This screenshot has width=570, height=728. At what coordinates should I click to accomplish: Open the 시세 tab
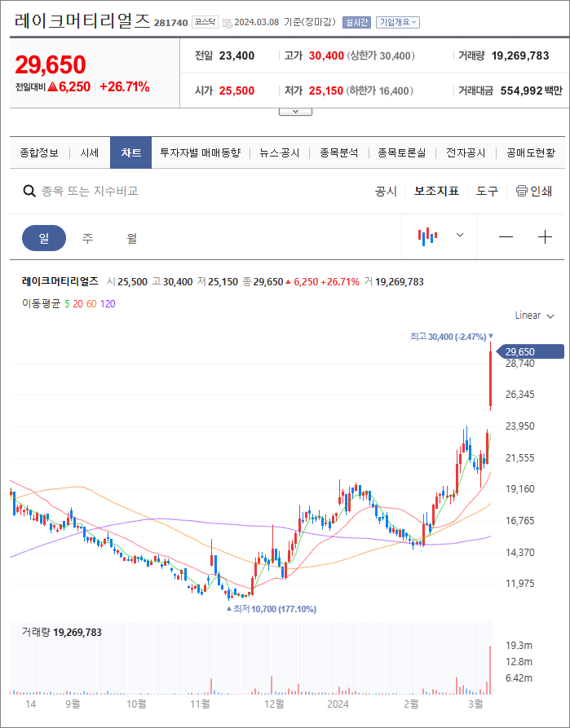[89, 152]
